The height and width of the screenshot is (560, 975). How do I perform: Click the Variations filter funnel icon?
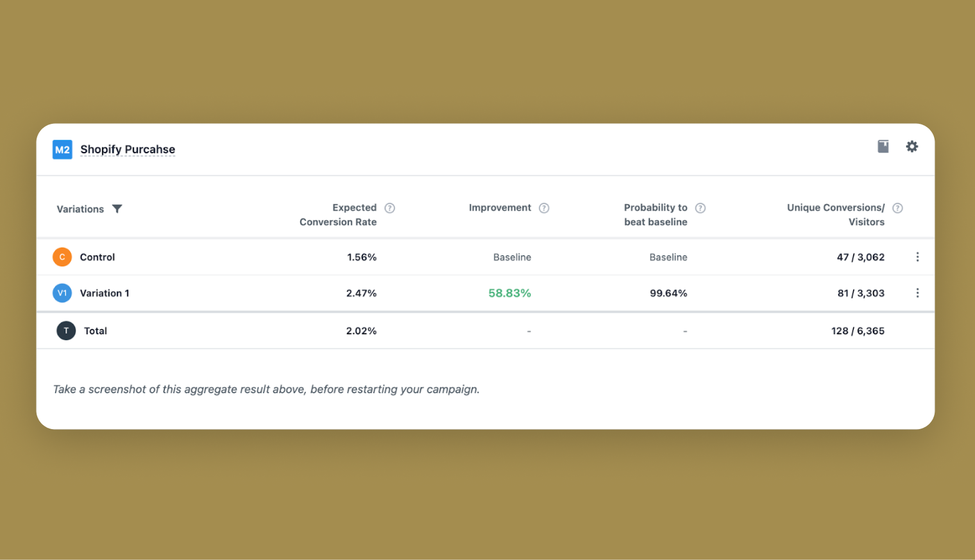pyautogui.click(x=117, y=208)
